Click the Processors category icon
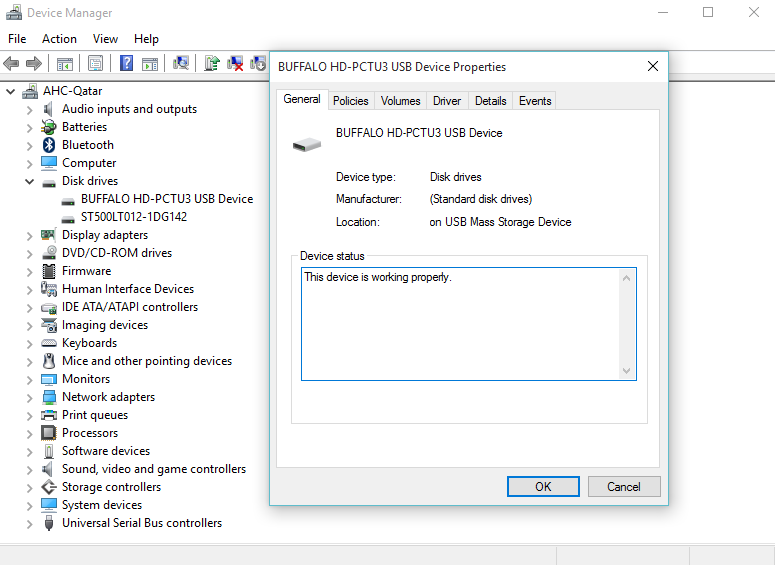Viewport: 775px width, 565px height. [48, 433]
